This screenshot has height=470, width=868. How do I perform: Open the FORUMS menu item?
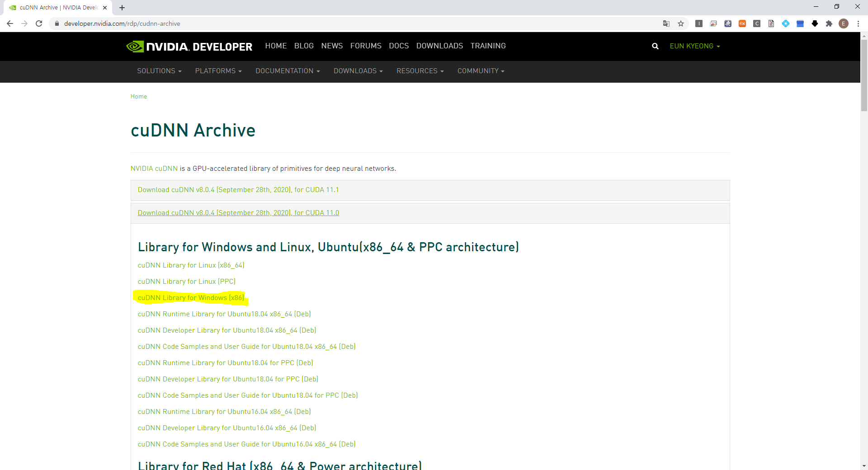coord(366,46)
